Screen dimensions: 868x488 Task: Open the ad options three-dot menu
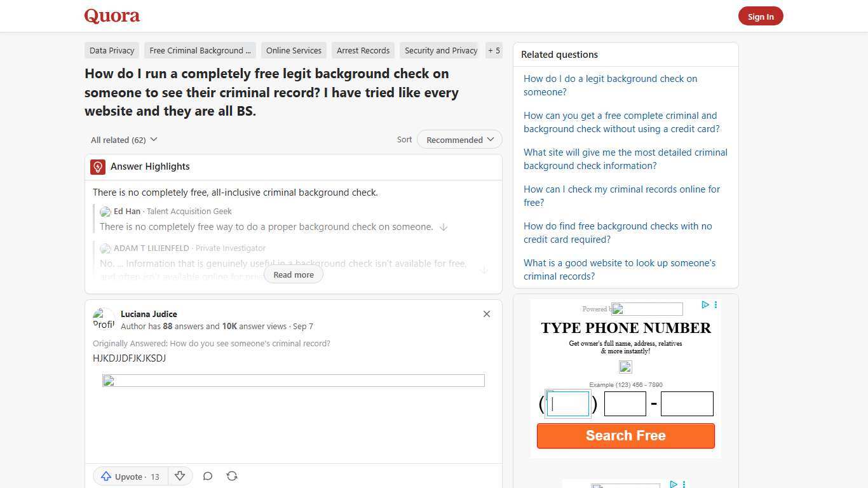715,305
